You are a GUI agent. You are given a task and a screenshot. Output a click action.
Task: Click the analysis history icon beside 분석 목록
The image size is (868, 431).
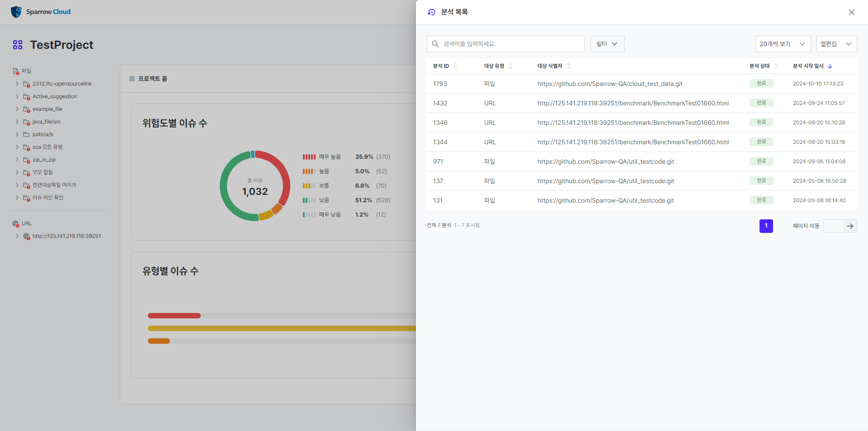pos(431,12)
